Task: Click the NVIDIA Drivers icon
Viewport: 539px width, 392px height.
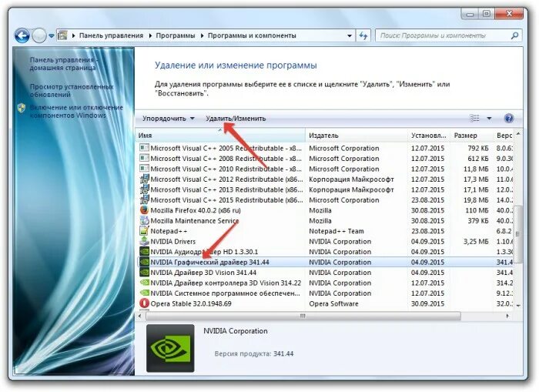Action: tap(145, 241)
